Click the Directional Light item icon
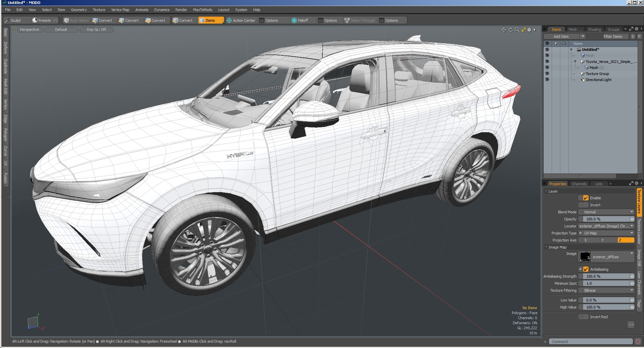Viewport: 644px width, 348px height. click(x=583, y=80)
